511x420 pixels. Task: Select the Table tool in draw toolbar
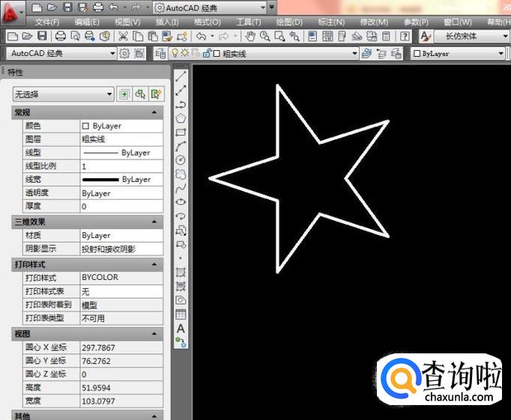pyautogui.click(x=181, y=314)
